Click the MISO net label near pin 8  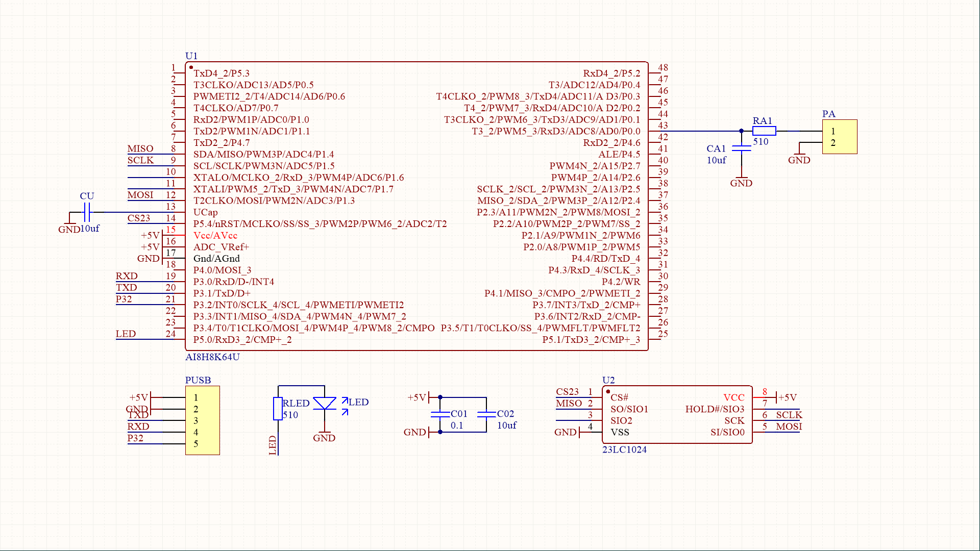(140, 148)
